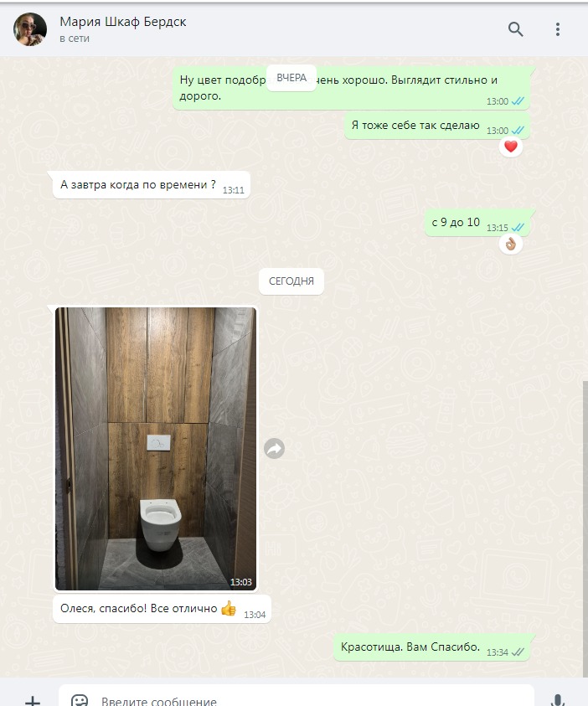
Task: Click the message input field
Action: tap(297, 696)
